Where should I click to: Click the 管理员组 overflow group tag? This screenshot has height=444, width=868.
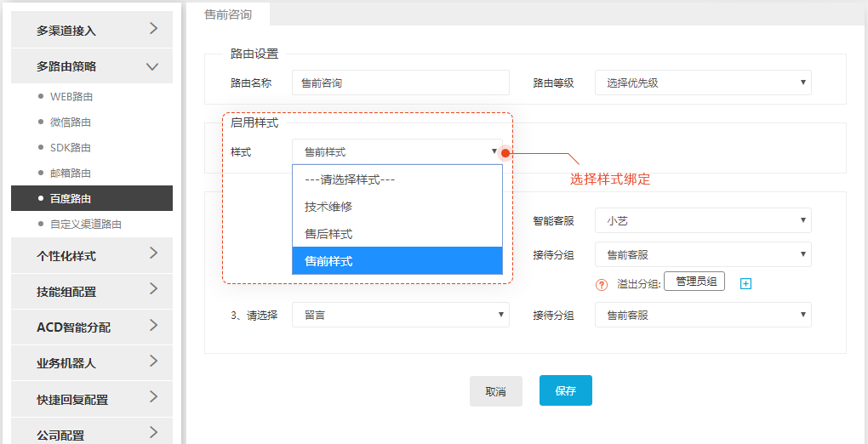tap(694, 282)
